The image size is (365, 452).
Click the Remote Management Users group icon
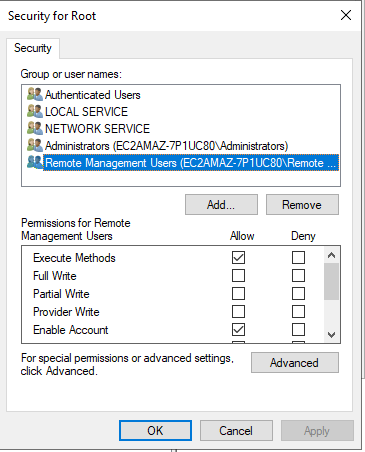35,163
